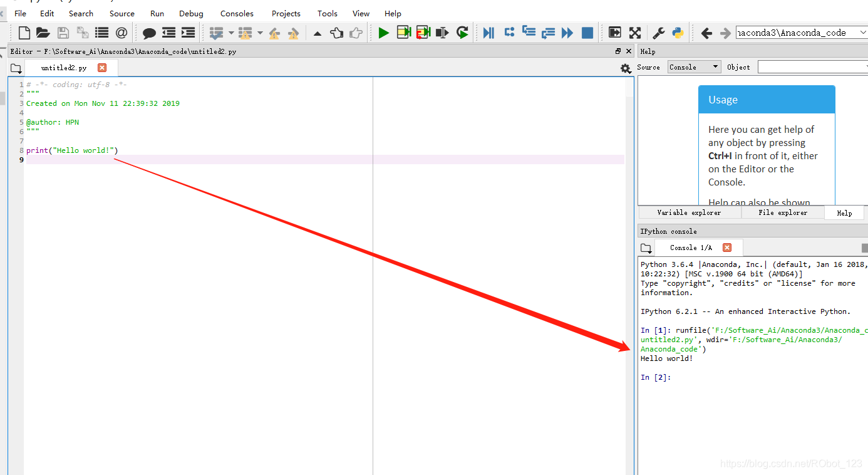
Task: Toggle comment with speech bubble icon
Action: pyautogui.click(x=149, y=33)
